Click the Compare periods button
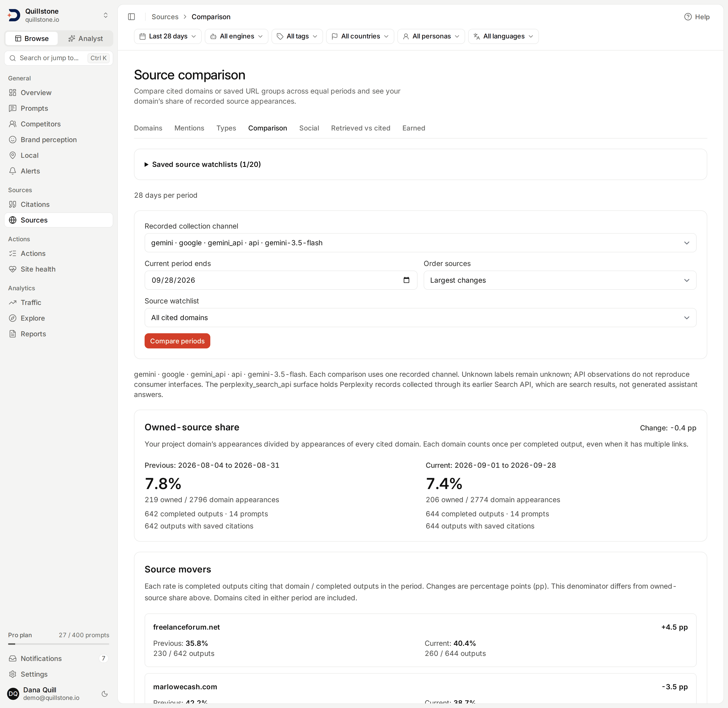 pyautogui.click(x=177, y=341)
